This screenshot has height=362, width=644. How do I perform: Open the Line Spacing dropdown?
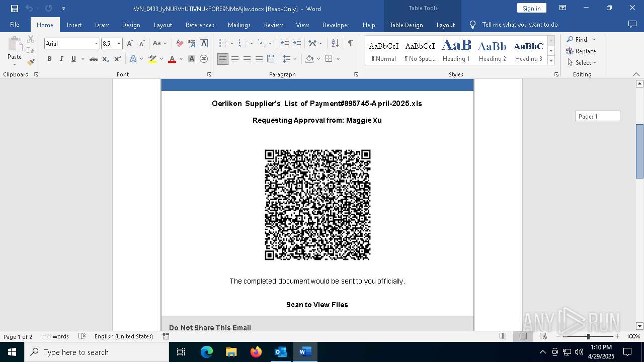point(290,59)
